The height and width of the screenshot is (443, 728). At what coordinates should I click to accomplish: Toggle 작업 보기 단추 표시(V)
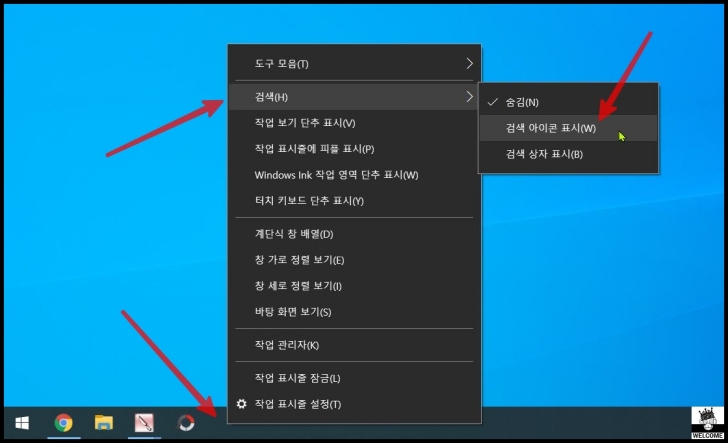click(354, 123)
